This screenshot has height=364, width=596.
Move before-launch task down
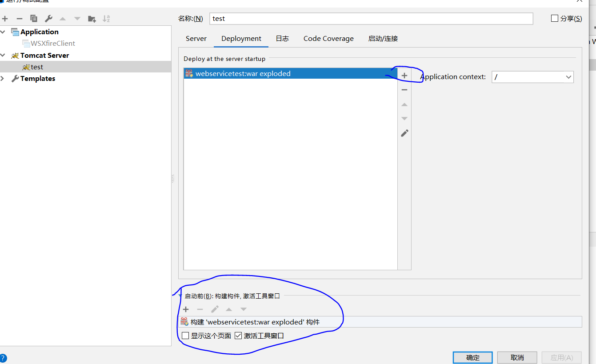tap(244, 309)
